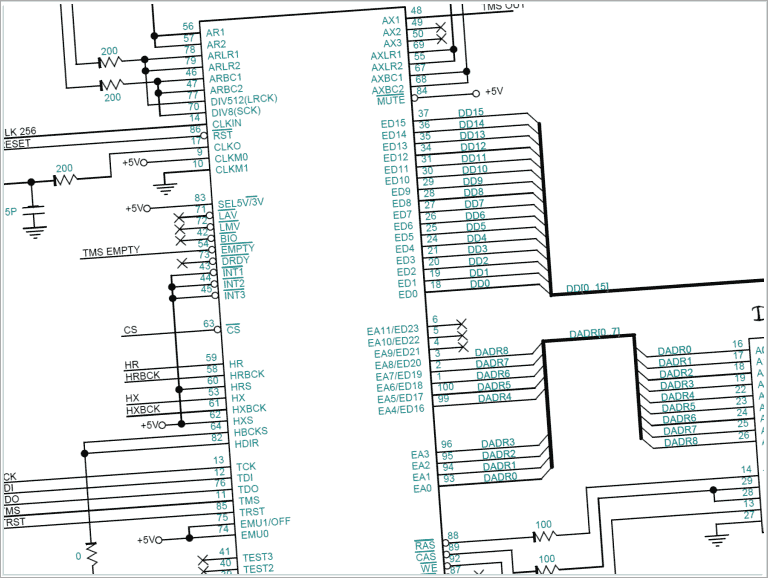Image resolution: width=768 pixels, height=578 pixels.
Task: Click the EA0 pin label
Action: click(422, 489)
